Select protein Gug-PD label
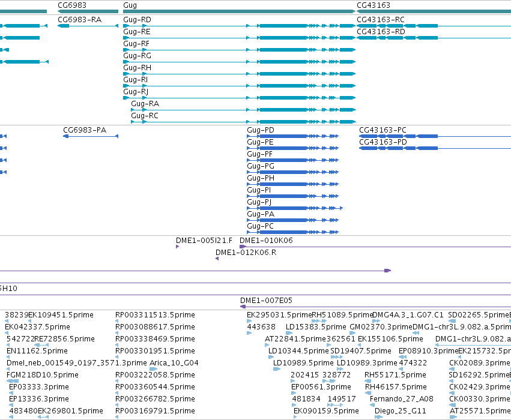This screenshot has height=420, width=511. pyautogui.click(x=261, y=130)
